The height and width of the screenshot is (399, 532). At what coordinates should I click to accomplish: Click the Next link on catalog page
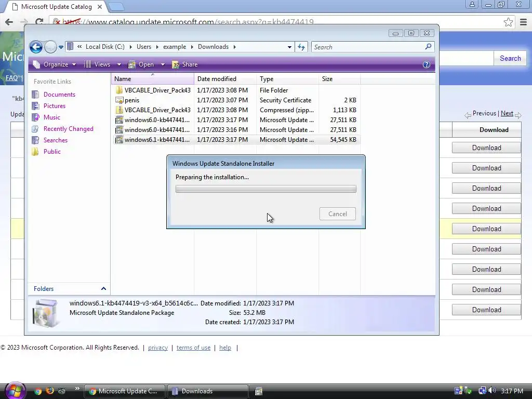[507, 113]
